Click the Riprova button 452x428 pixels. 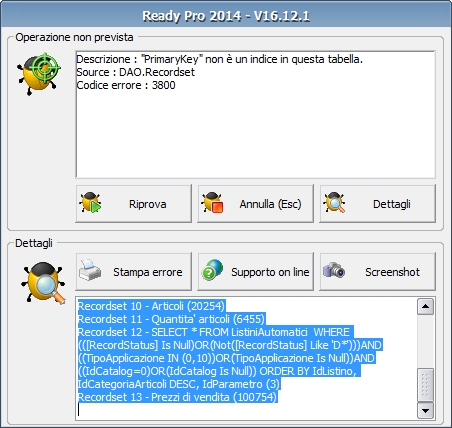pos(134,203)
